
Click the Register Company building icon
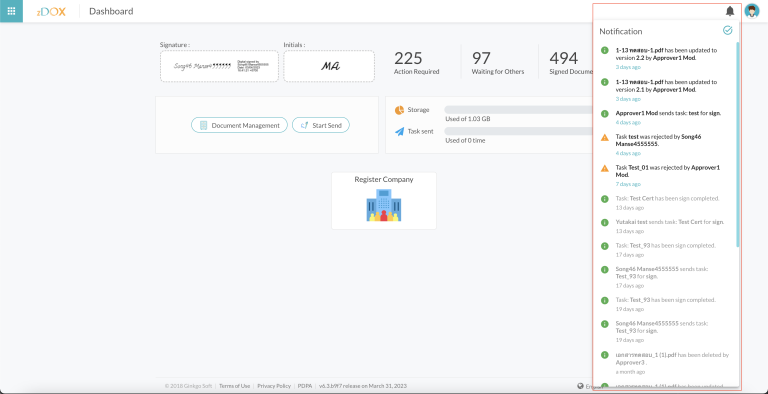click(384, 205)
